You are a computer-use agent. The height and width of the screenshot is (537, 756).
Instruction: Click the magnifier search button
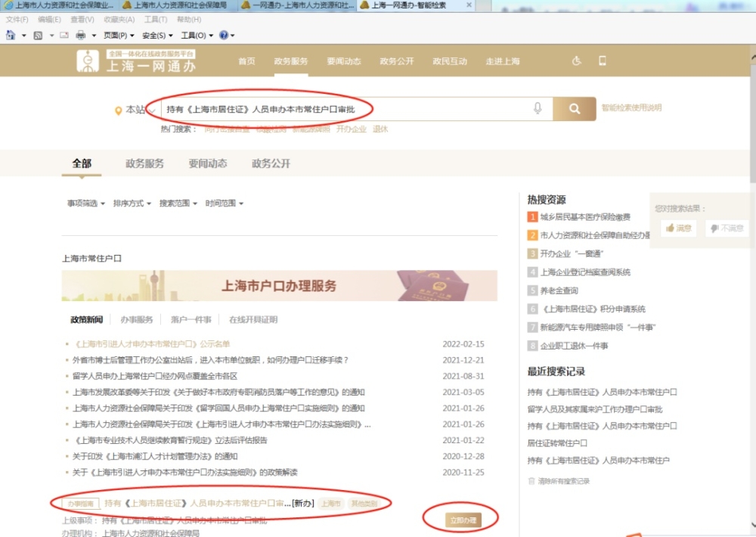(575, 109)
